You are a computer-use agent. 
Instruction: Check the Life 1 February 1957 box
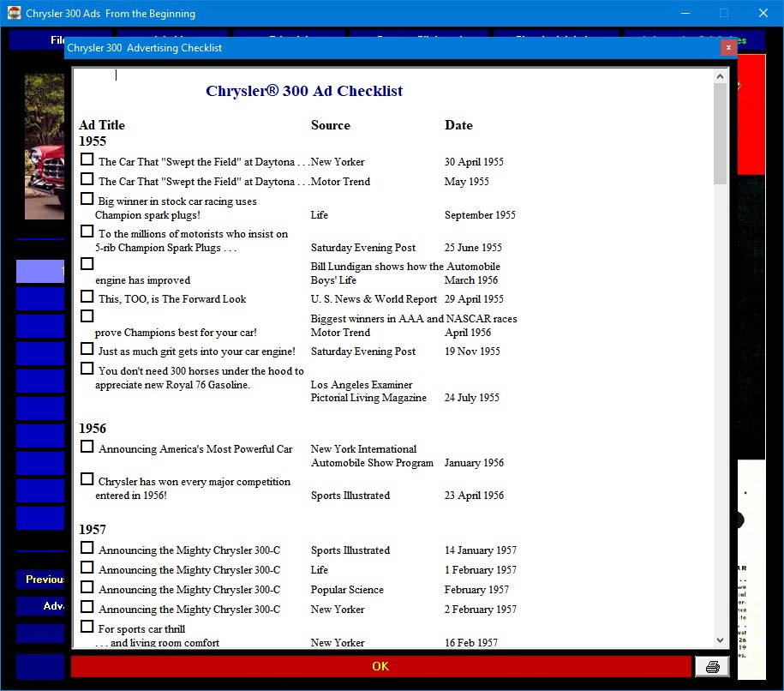(x=87, y=567)
